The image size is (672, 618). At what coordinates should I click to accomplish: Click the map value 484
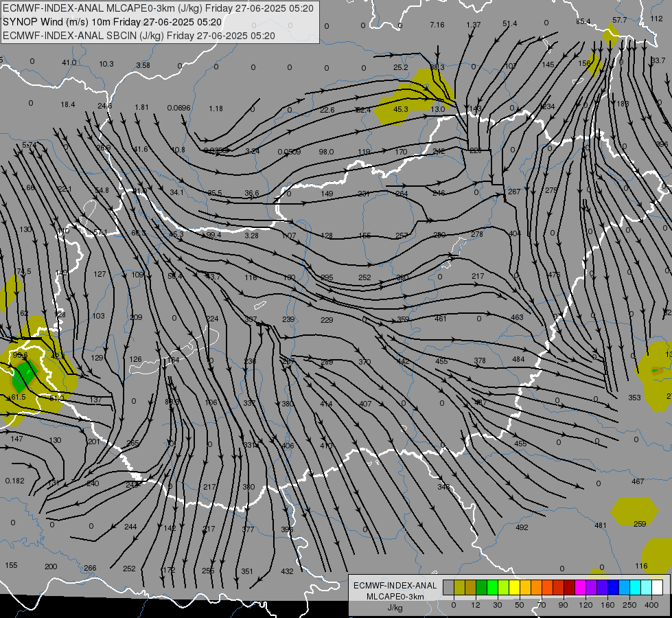pyautogui.click(x=518, y=359)
